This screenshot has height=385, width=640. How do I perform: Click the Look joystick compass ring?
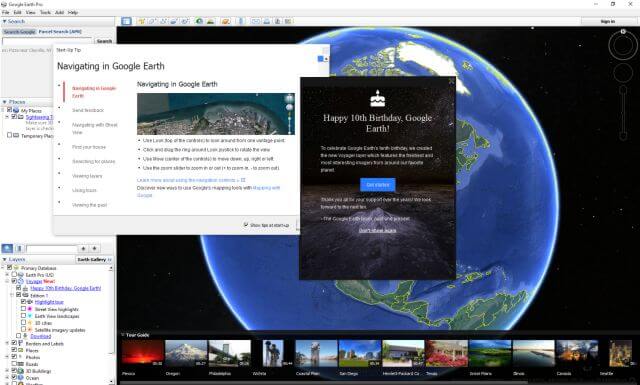(x=622, y=45)
